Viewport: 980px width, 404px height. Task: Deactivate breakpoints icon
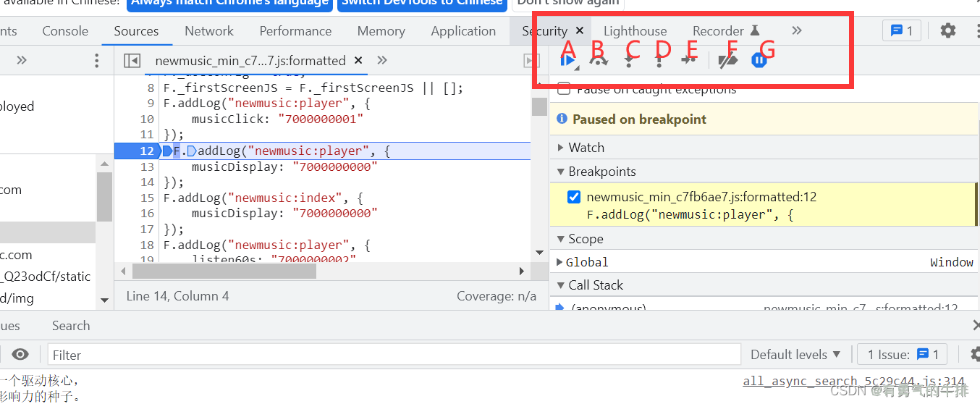(x=728, y=61)
